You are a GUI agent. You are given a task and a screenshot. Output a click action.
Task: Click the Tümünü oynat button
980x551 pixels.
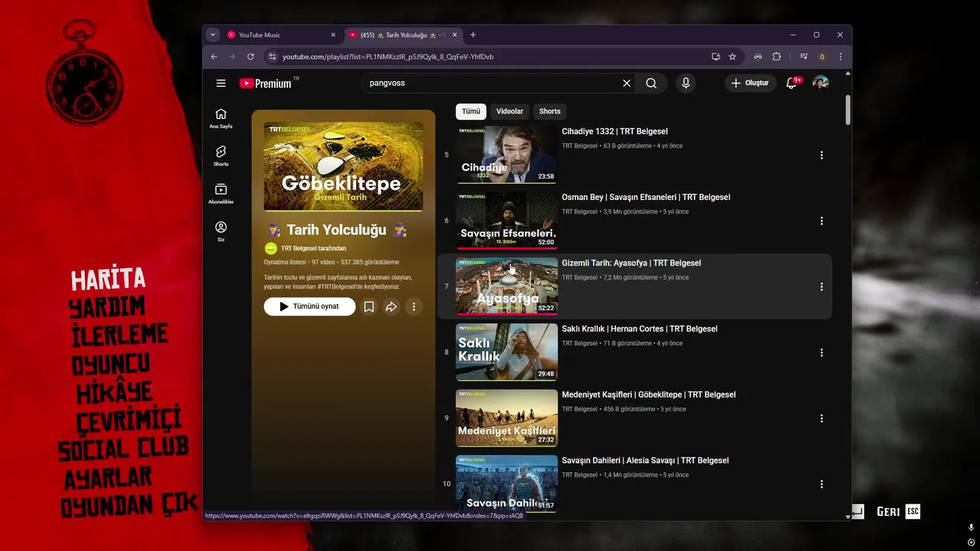309,307
